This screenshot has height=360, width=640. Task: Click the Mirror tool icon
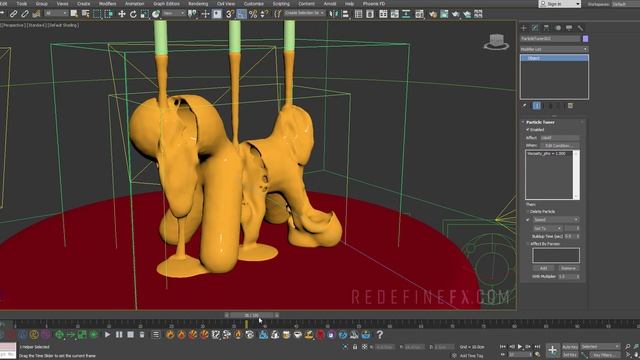tap(334, 14)
